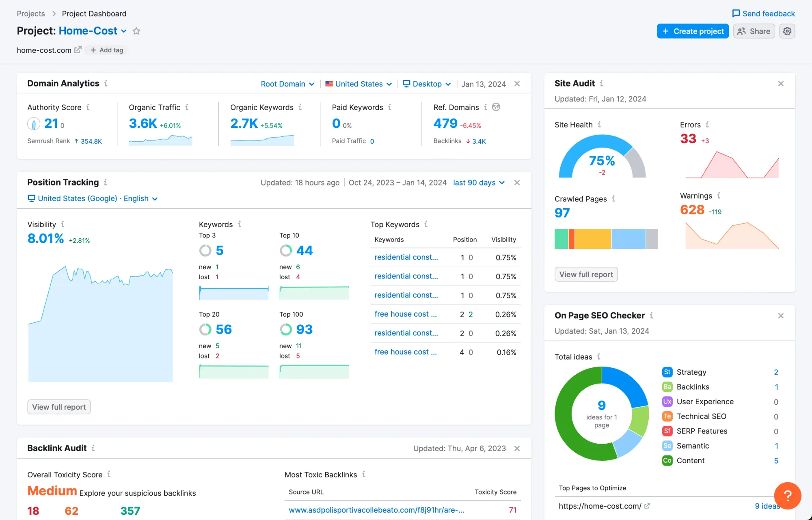Click the Site Audit info icon
Screen dimensions: 812x520
tap(601, 83)
